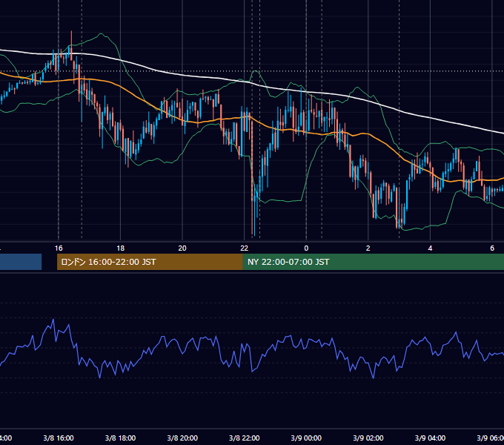The image size is (504, 445).
Task: Click the London 16:00-22:00 JST session bar
Action: pos(150,262)
